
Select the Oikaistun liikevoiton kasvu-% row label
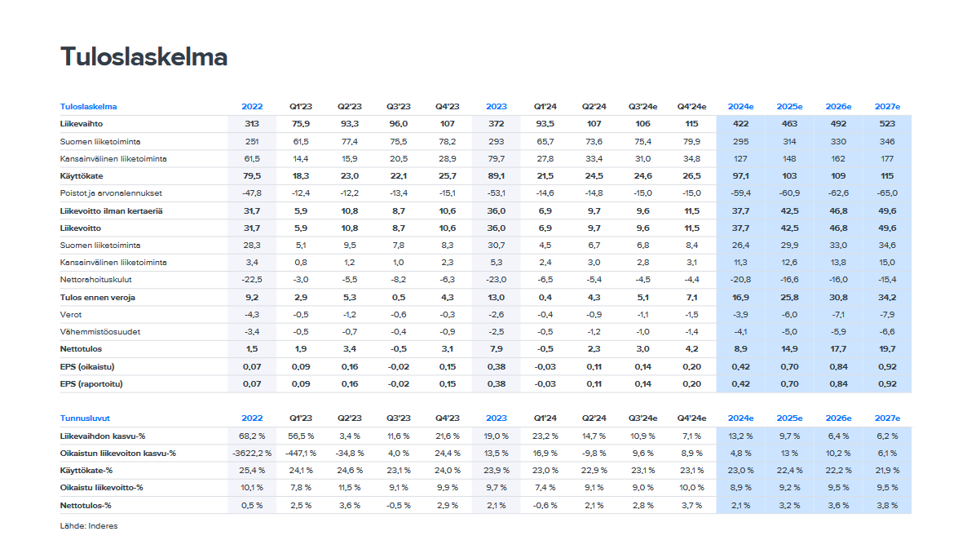pos(118,453)
